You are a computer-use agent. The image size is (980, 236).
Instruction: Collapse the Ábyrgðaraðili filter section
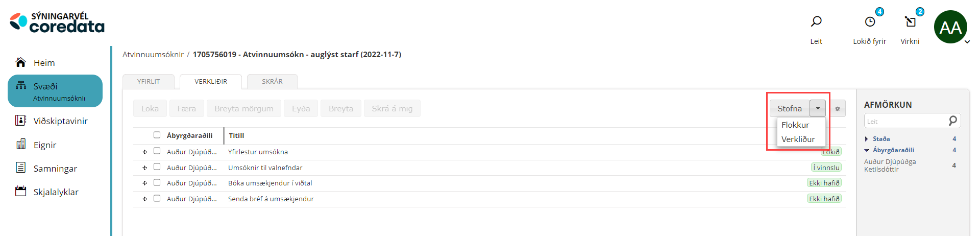867,150
